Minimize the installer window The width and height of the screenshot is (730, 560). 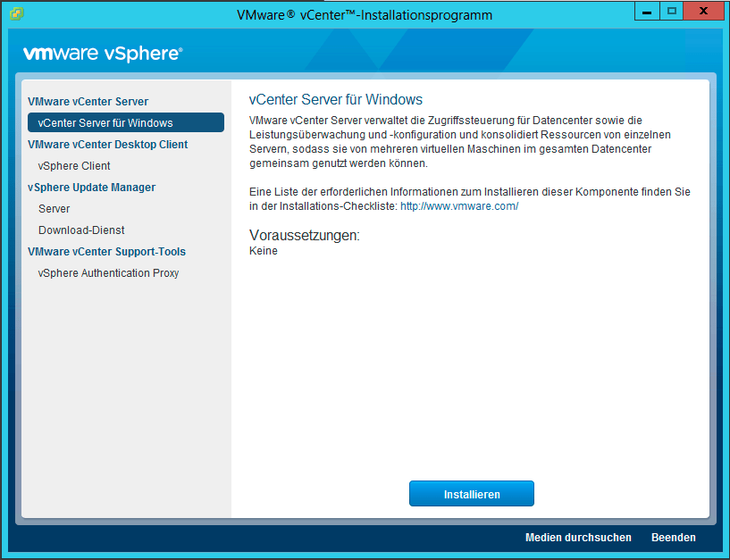(647, 12)
